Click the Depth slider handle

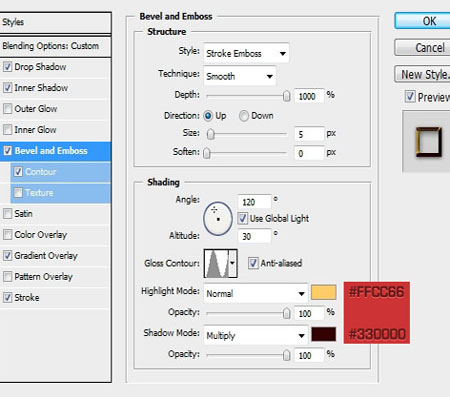[x=286, y=96]
